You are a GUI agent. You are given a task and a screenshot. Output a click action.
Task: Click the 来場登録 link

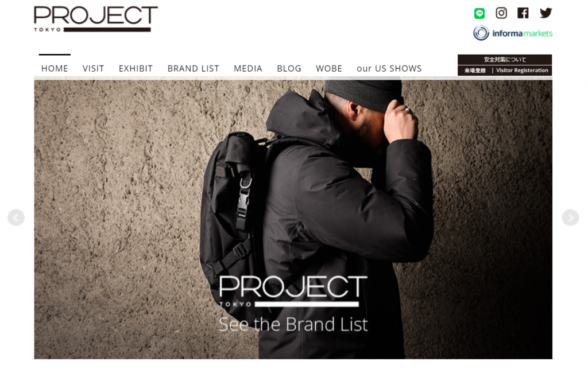click(475, 71)
